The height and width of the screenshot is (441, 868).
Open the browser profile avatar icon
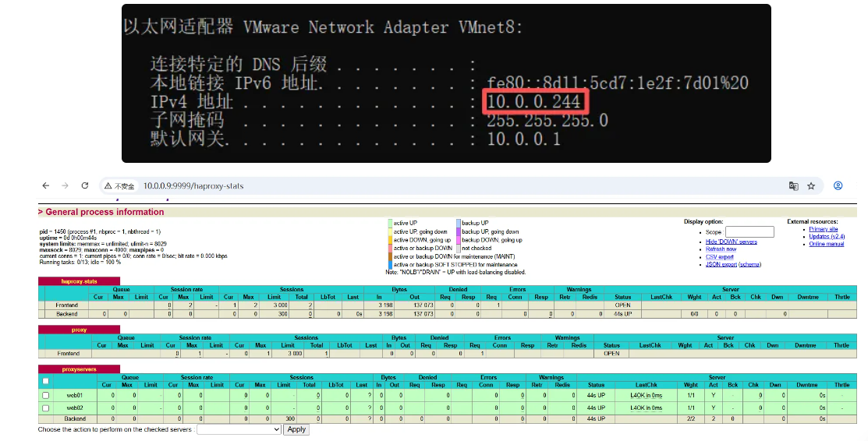click(x=838, y=186)
